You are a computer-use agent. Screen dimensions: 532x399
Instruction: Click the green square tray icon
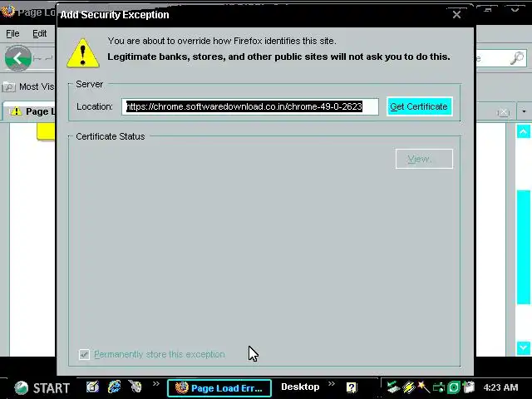point(454,387)
